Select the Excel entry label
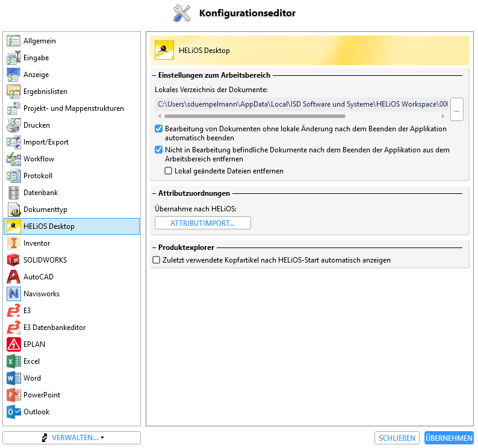Viewport: 478px width, 448px height. coord(31,361)
